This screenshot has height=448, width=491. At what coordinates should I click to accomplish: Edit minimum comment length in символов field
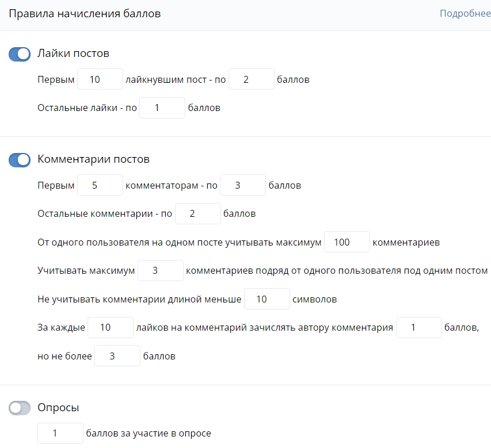coord(267,300)
